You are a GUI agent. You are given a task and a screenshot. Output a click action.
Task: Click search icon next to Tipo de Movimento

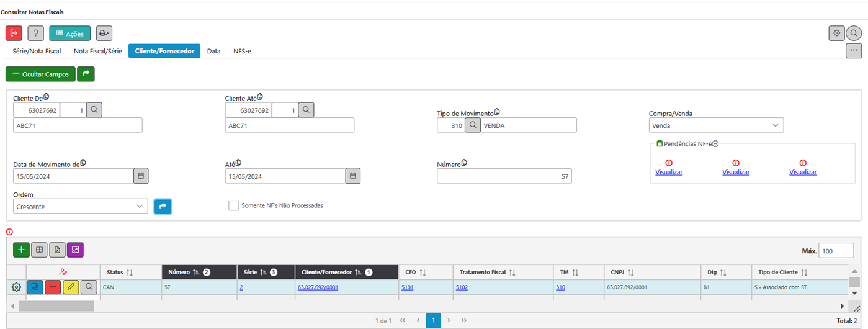pyautogui.click(x=472, y=125)
